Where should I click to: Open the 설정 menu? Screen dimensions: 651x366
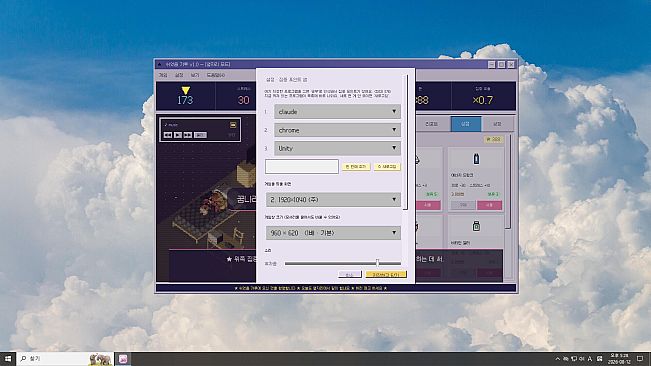179,75
